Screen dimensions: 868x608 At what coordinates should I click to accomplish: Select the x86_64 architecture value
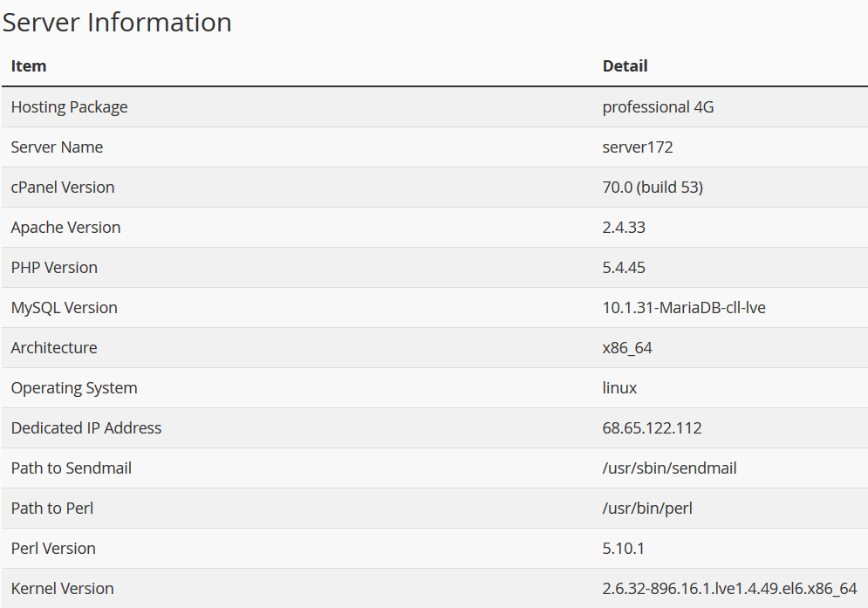coord(627,348)
